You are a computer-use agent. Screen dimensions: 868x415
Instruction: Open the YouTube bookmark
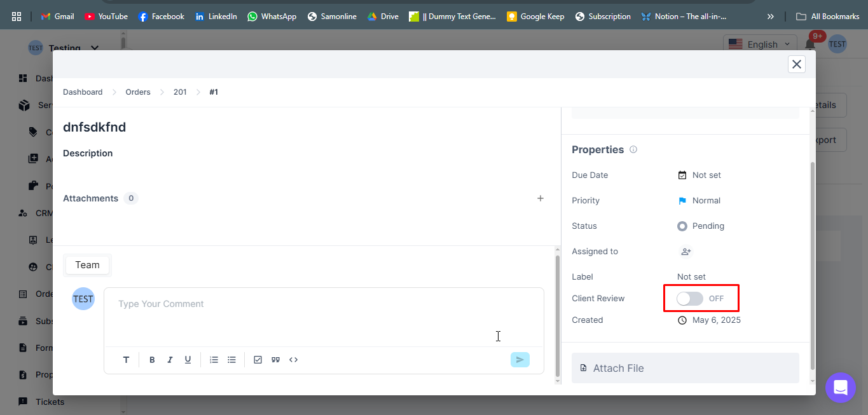pyautogui.click(x=106, y=17)
